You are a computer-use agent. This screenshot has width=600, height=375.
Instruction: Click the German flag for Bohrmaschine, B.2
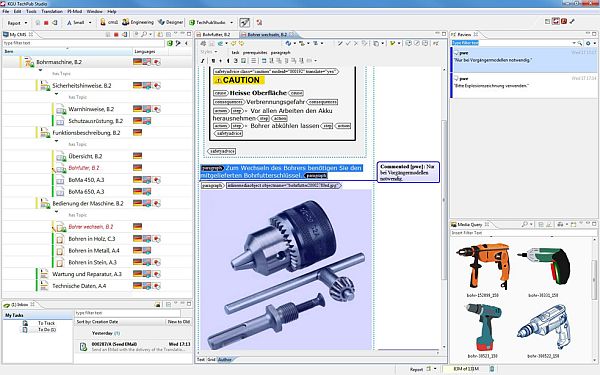tap(137, 62)
